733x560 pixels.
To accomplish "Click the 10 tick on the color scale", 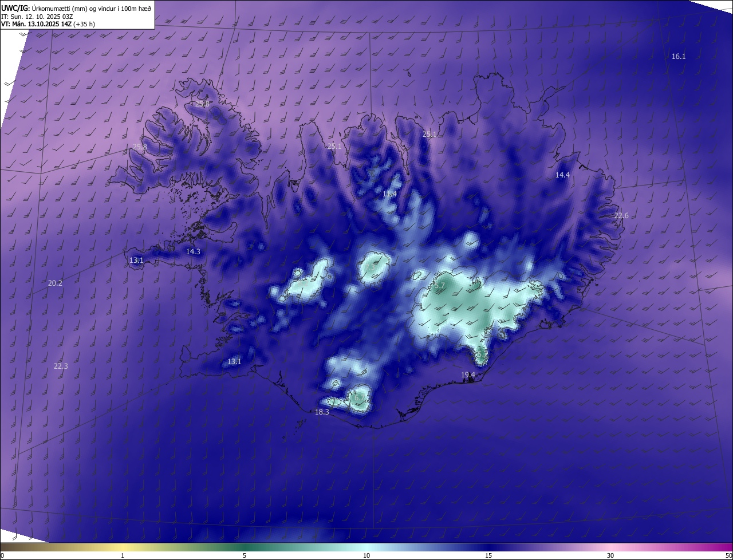I will (366, 555).
